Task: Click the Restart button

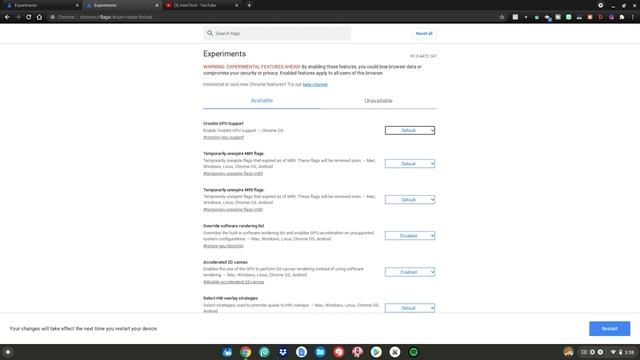Action: 609,329
